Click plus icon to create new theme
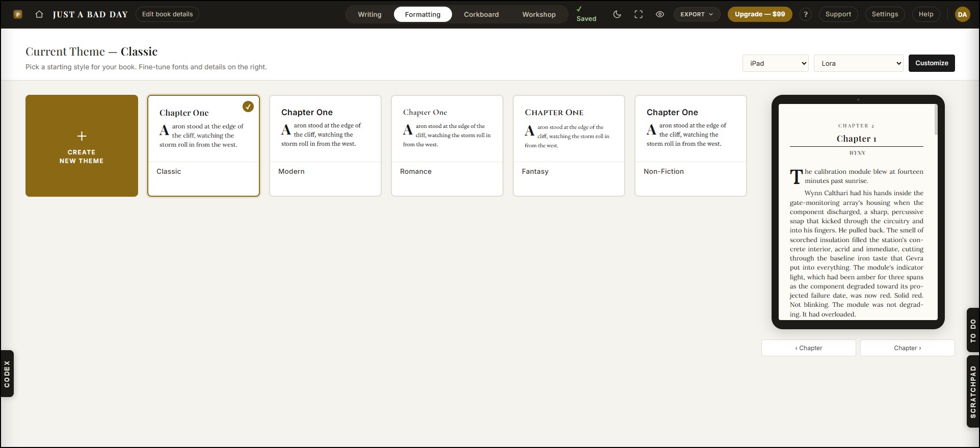This screenshot has height=448, width=980. click(x=82, y=136)
